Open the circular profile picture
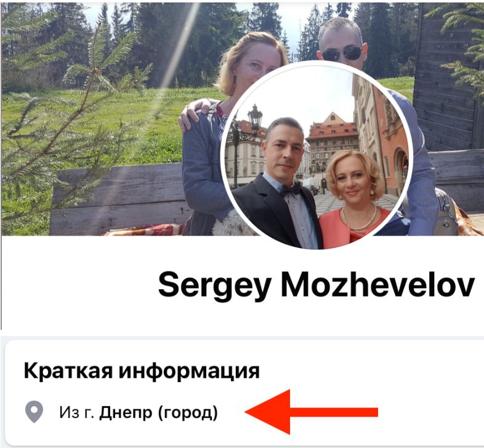 pyautogui.click(x=317, y=154)
